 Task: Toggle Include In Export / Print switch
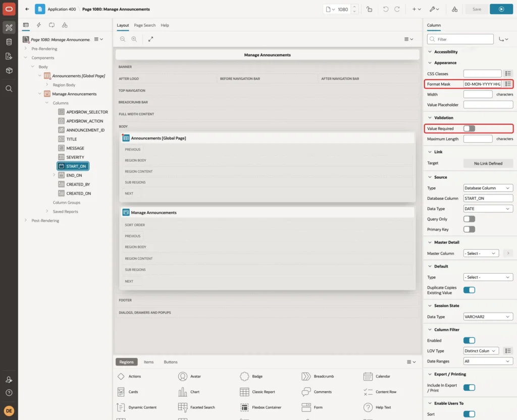click(469, 387)
